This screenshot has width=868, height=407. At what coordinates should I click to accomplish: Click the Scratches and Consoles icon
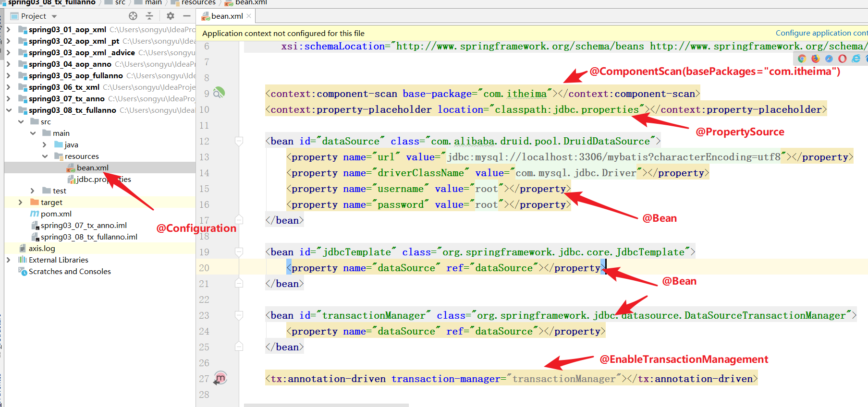[23, 271]
